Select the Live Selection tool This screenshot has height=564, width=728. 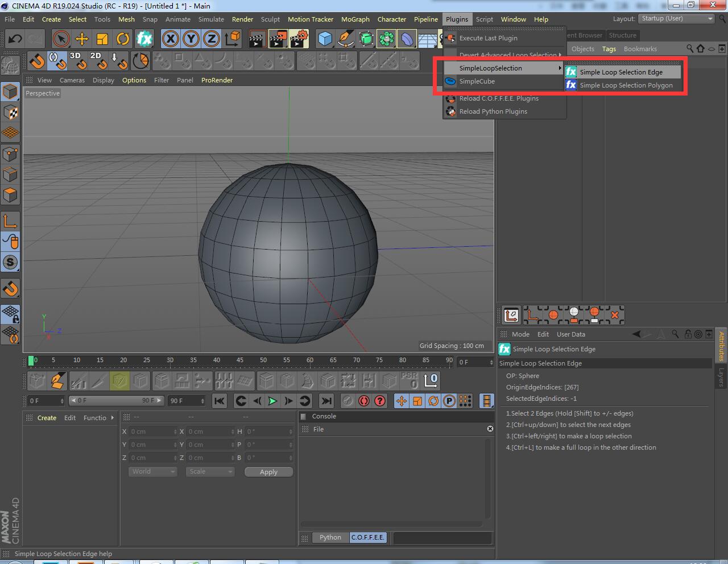(x=60, y=39)
